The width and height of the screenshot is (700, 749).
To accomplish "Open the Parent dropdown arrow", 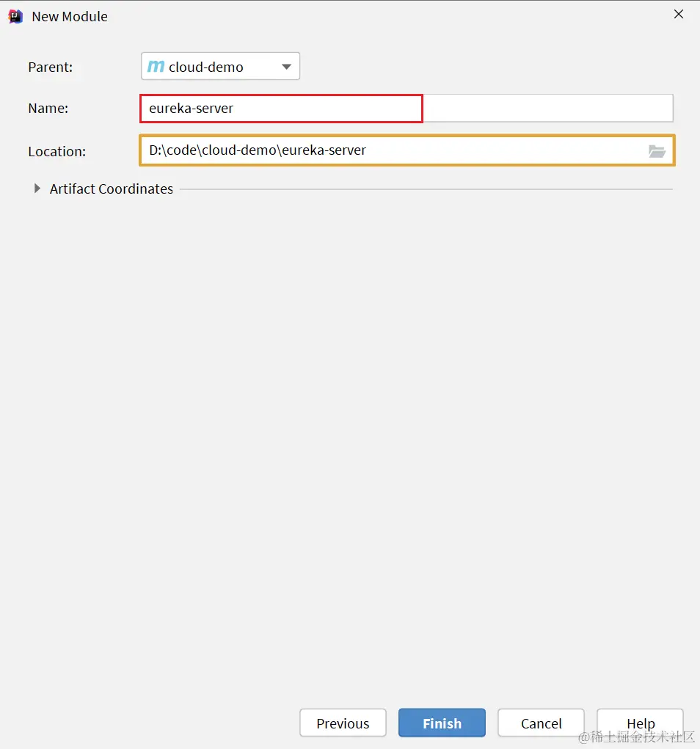I will (x=287, y=67).
